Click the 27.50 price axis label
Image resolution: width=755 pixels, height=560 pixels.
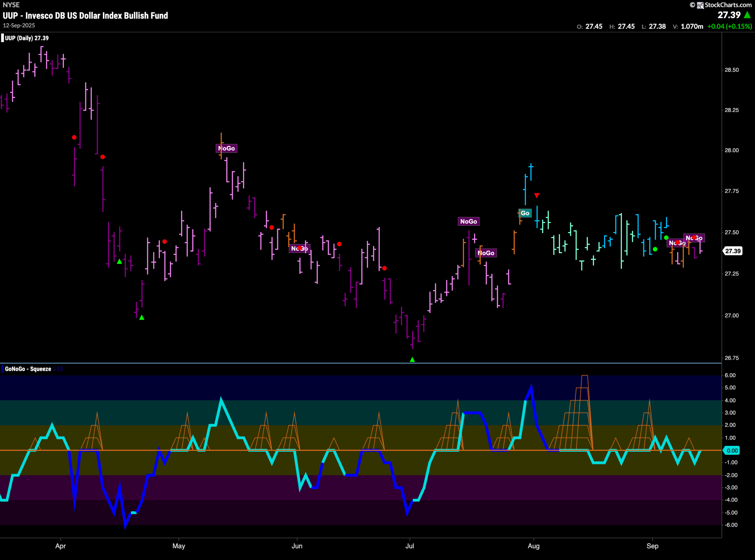732,232
